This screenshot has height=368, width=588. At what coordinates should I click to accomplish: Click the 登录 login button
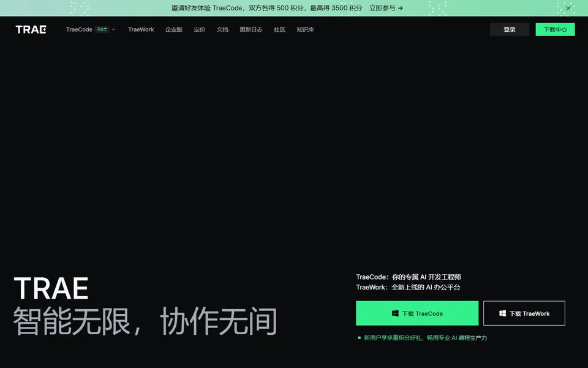pos(509,29)
